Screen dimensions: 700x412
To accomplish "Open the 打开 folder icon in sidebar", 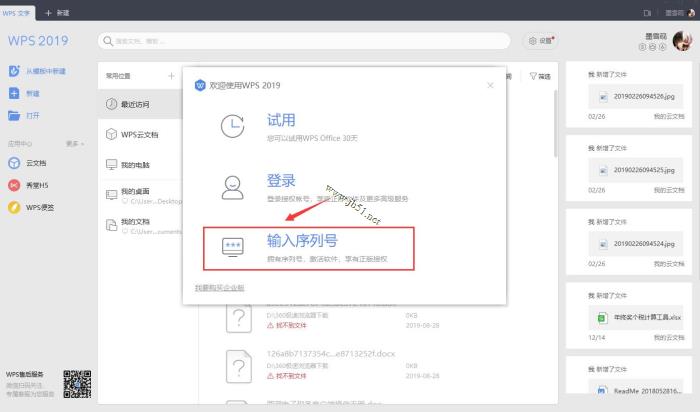I will pyautogui.click(x=14, y=116).
